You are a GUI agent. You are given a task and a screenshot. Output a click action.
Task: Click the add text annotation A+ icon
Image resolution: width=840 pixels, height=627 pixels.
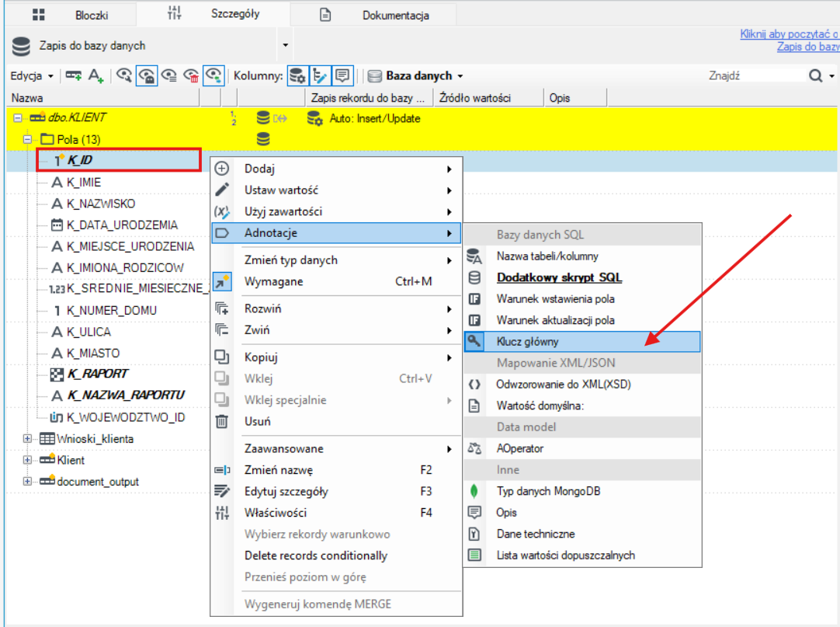point(95,75)
